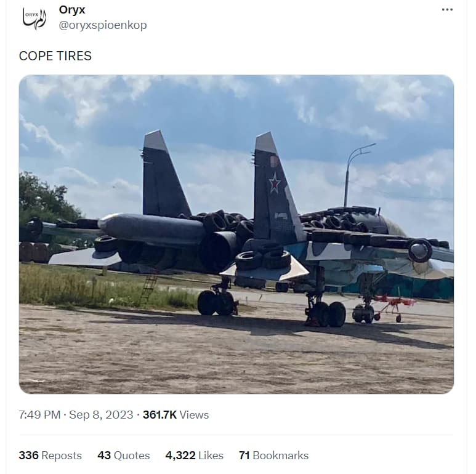Click the 71 Bookmarks count
This screenshot has height=474, width=476.
[273, 455]
